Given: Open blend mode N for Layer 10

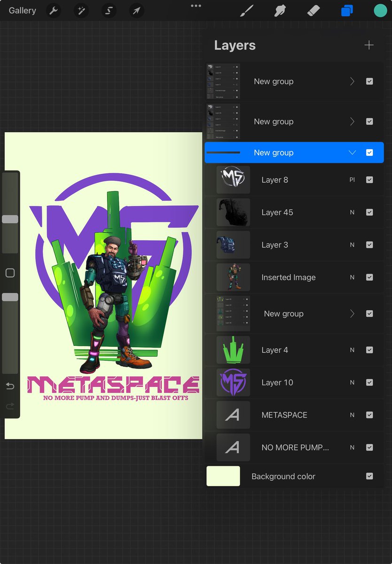Looking at the screenshot, I should [x=352, y=383].
